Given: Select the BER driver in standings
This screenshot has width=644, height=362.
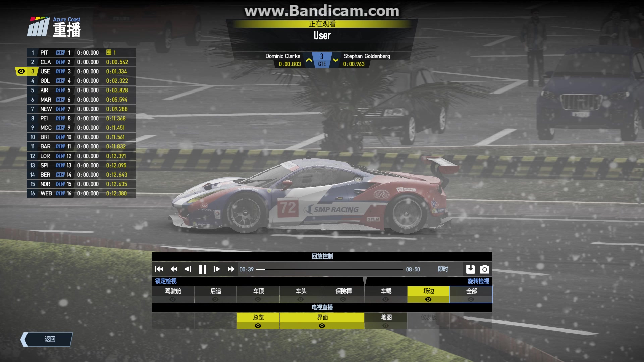Looking at the screenshot, I should click(x=81, y=175).
